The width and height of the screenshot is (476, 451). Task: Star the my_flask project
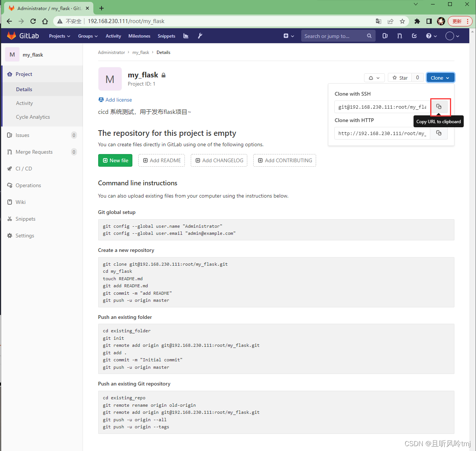click(400, 78)
